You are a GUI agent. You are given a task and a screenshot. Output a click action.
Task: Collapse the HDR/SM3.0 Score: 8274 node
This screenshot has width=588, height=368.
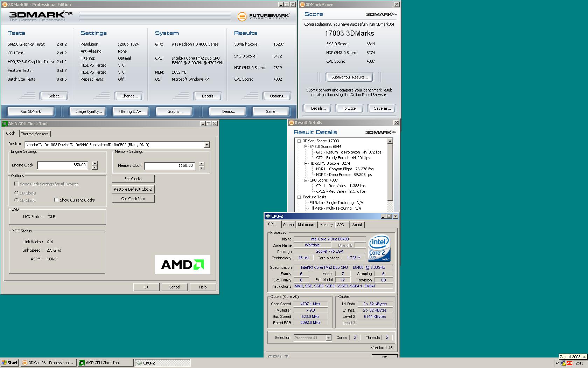coord(306,163)
